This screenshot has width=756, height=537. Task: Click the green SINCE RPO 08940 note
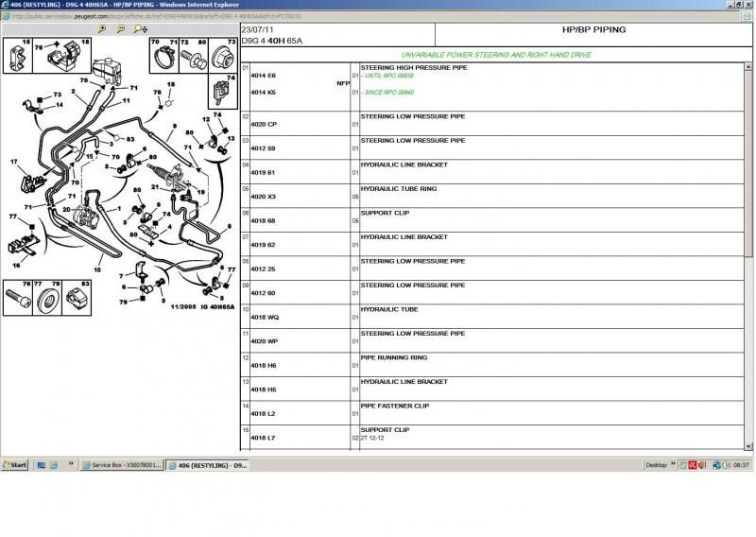coord(389,92)
